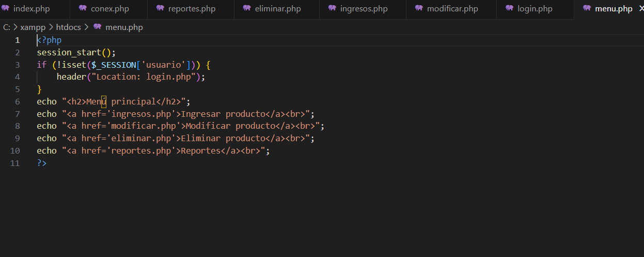Click line number 3 in the gutter
Screen dimensions: 644x257
18,65
